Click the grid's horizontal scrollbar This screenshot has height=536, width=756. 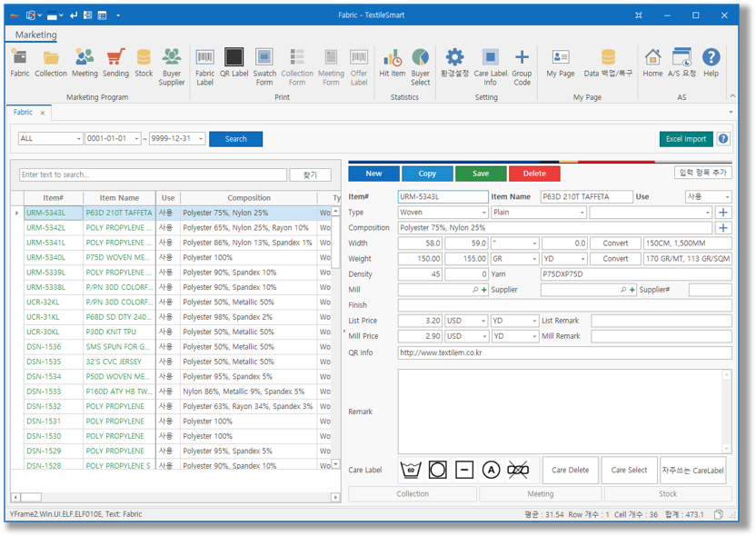coord(173,497)
